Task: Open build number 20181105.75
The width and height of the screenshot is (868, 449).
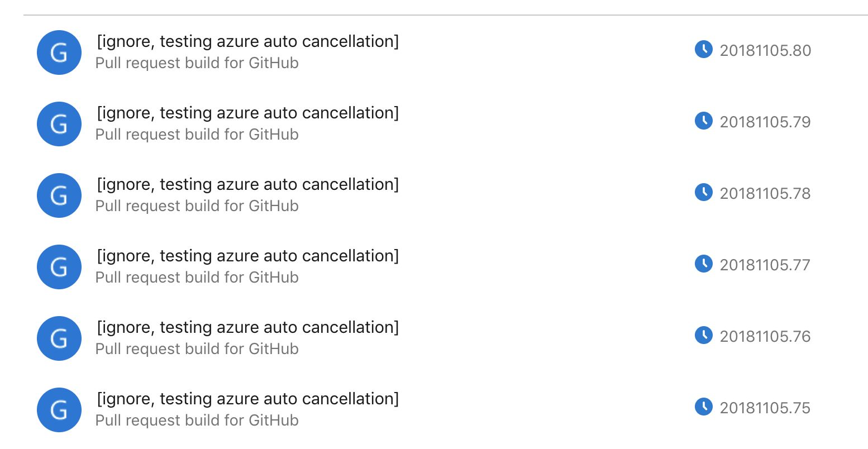Action: 765,408
